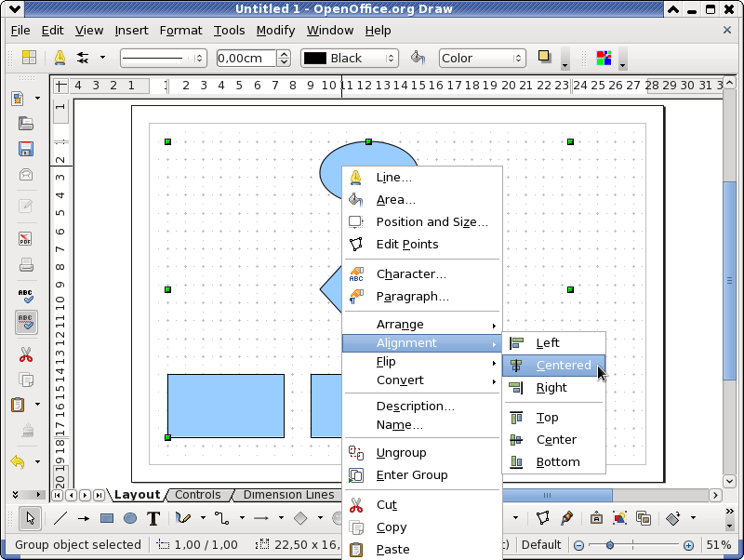Expand the Connector tool dropdown arrow
The height and width of the screenshot is (560, 744).
pos(242,518)
